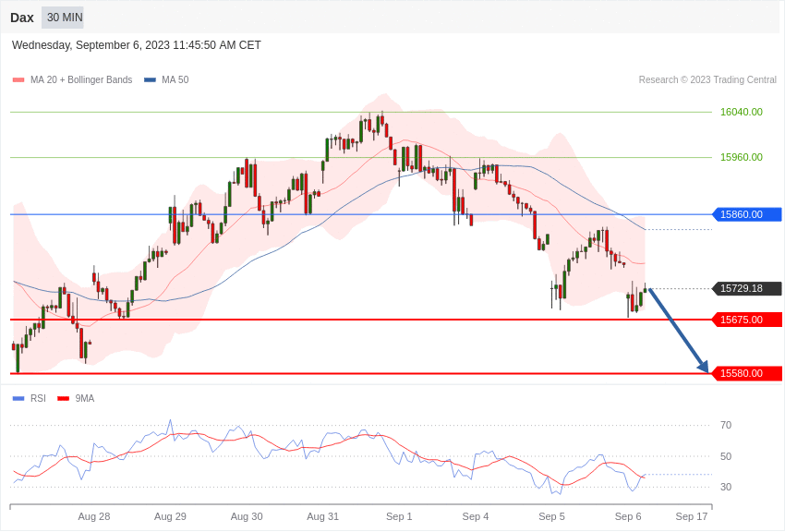Click the red 9MA legend swatch
This screenshot has height=532, width=785.
(x=63, y=399)
